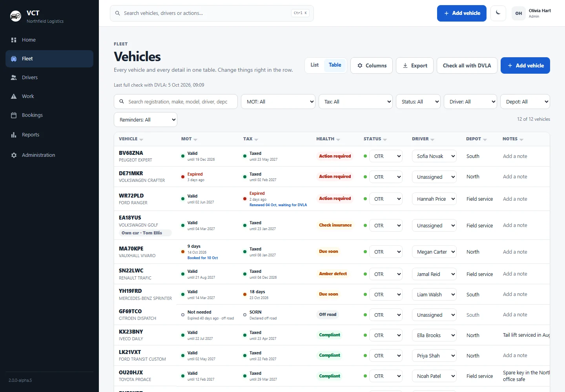Screen dimensions: 565x392
Task: Open Reports bar chart icon
Action: [14, 135]
